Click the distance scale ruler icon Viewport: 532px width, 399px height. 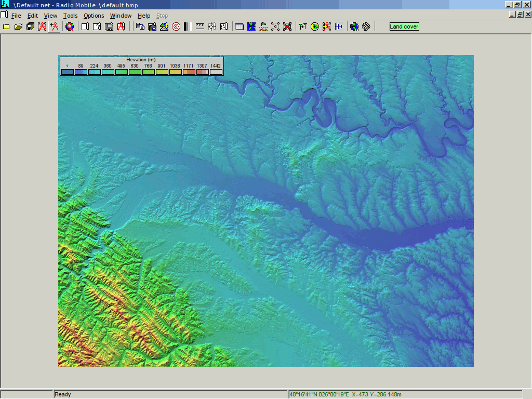coord(200,26)
